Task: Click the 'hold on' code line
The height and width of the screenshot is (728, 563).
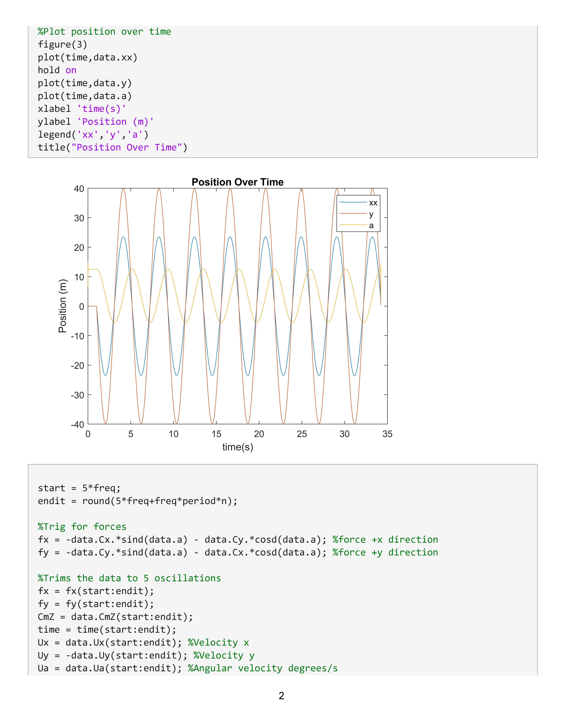Action: tap(57, 70)
